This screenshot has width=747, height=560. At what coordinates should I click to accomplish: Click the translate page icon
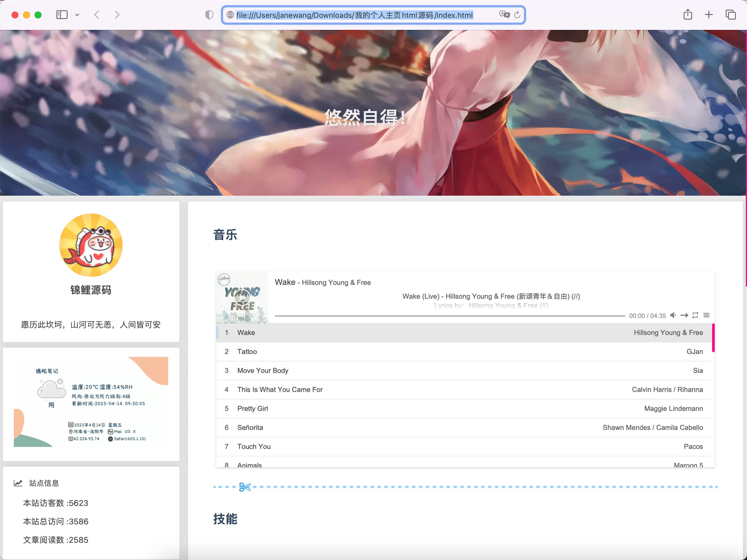tap(504, 15)
